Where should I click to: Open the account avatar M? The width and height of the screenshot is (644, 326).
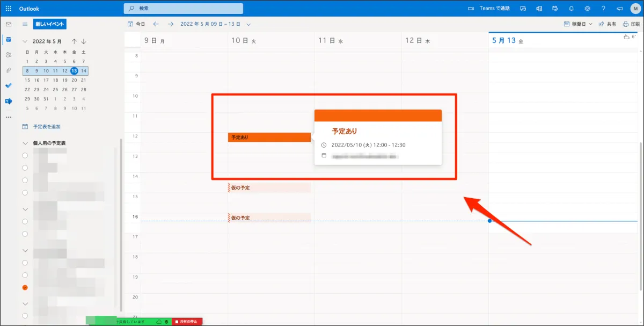[x=635, y=9]
